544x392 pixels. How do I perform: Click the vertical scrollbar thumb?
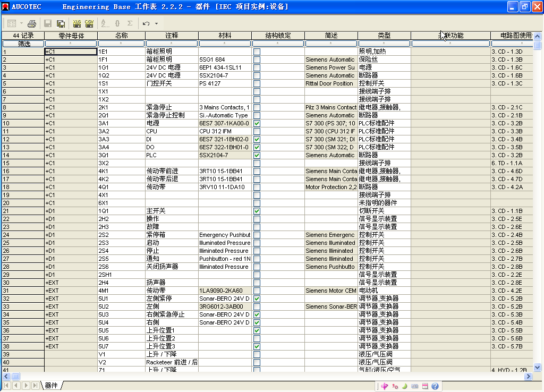(x=538, y=45)
